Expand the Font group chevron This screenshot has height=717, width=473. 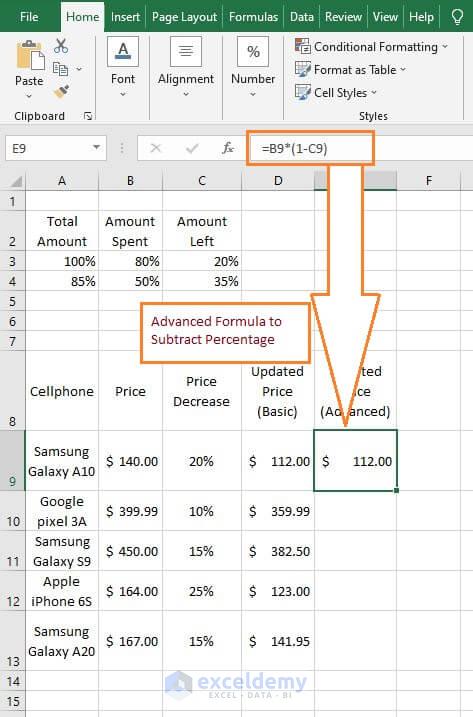point(123,95)
